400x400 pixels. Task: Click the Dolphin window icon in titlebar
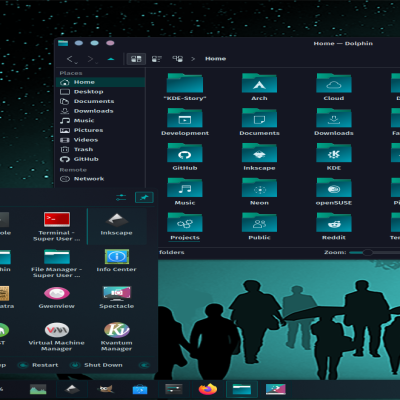[63, 43]
